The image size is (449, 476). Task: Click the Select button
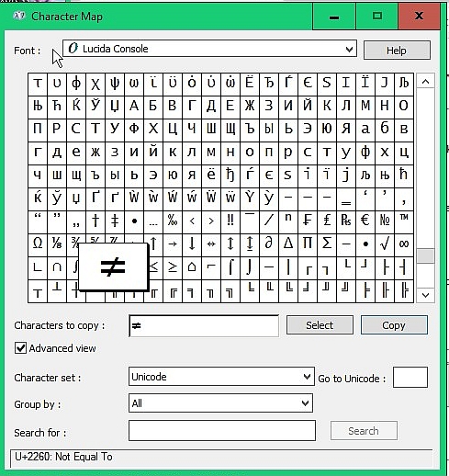pos(320,325)
